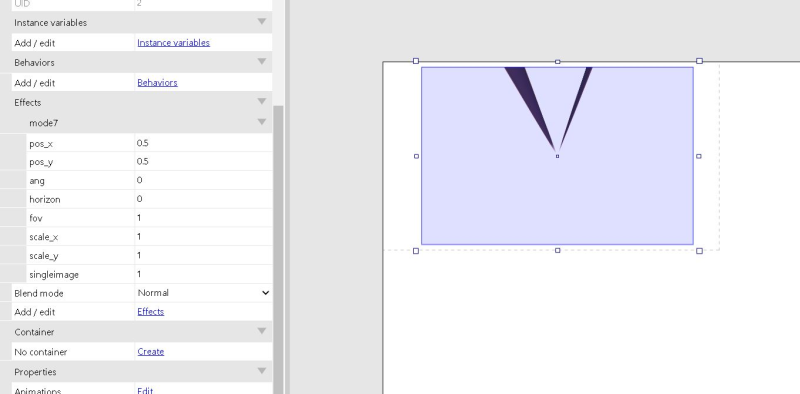Collapse the Effects section arrow
The width and height of the screenshot is (800, 394).
[x=262, y=102]
